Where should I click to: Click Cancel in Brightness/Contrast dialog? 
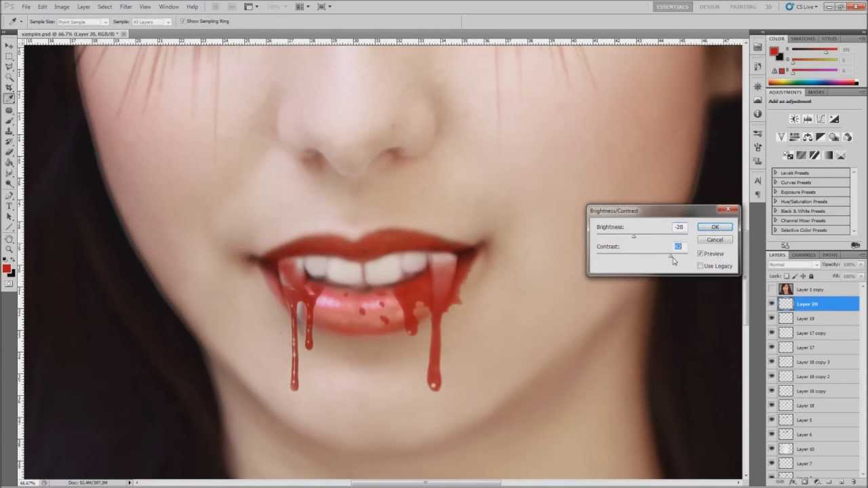tap(715, 240)
